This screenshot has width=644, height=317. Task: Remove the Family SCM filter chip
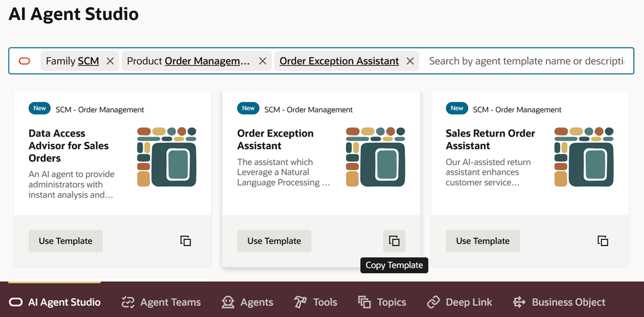(110, 61)
